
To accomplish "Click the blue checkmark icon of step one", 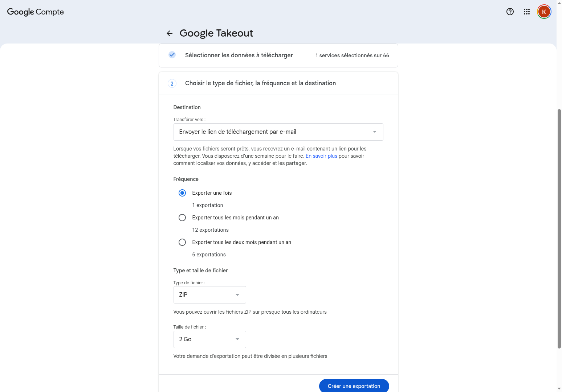I will coord(172,55).
